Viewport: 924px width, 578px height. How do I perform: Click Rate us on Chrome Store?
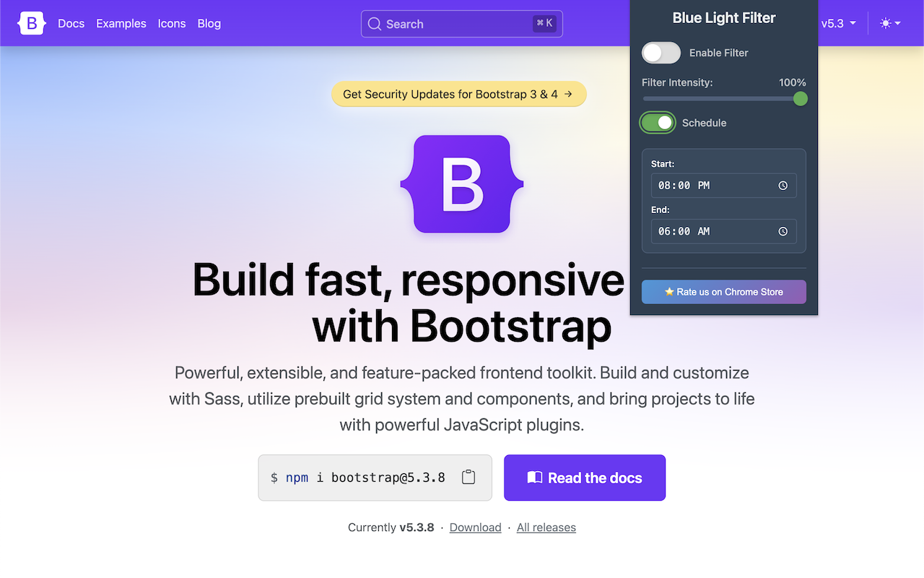tap(724, 292)
